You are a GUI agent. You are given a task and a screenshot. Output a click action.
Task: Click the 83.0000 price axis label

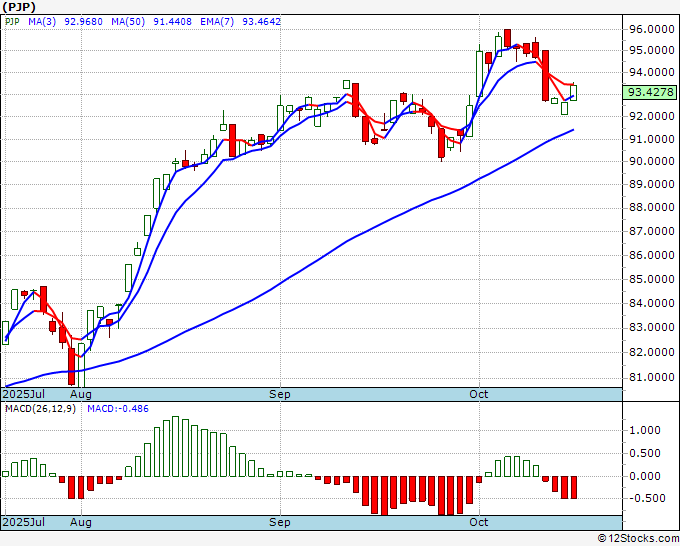652,327
